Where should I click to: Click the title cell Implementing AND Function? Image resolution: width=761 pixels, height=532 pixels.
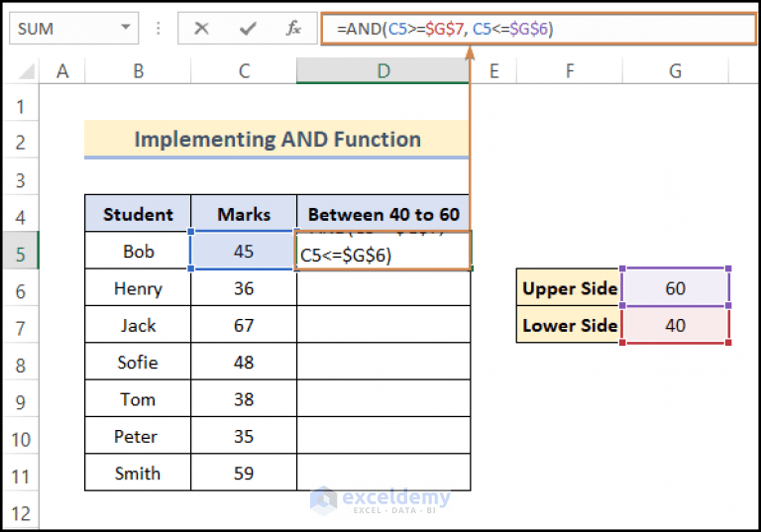point(277,140)
